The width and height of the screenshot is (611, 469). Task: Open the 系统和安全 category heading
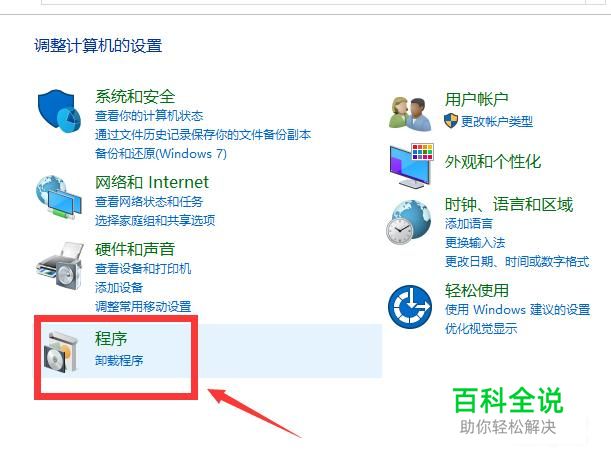135,96
